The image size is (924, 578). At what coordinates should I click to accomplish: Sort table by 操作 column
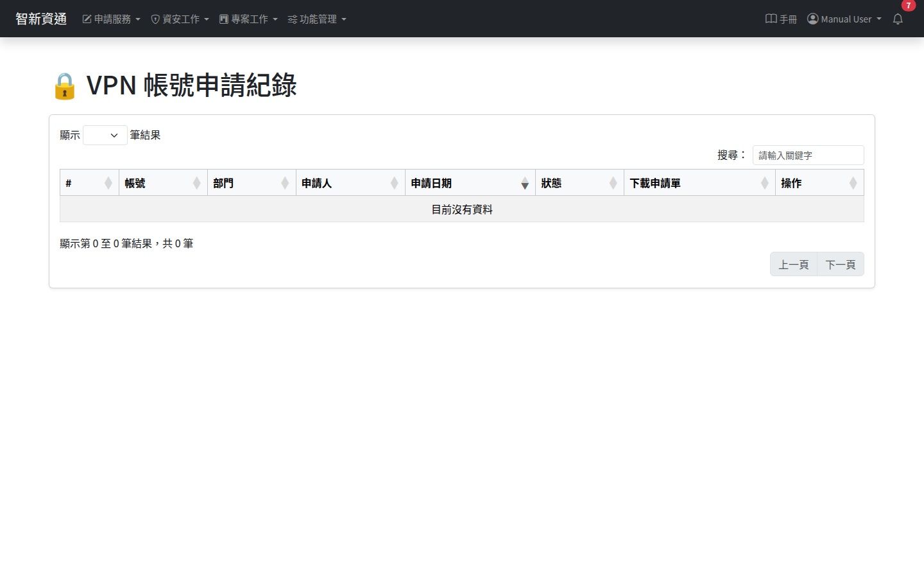pos(819,183)
